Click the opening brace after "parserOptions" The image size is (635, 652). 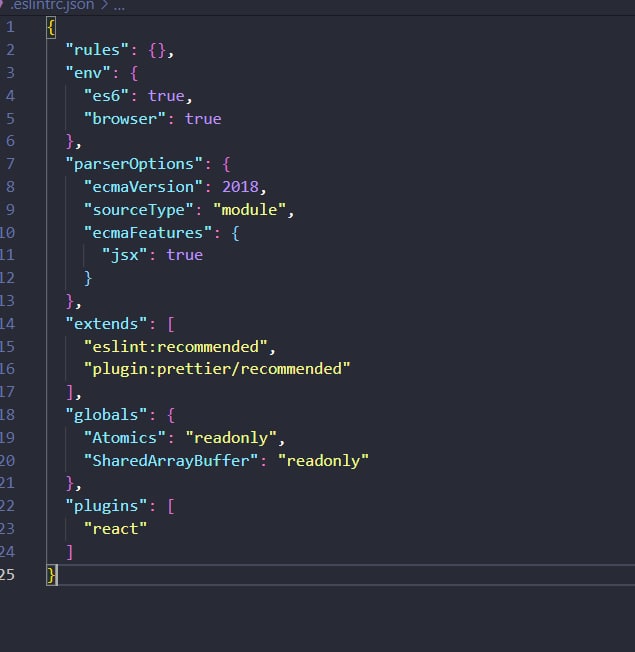226,164
